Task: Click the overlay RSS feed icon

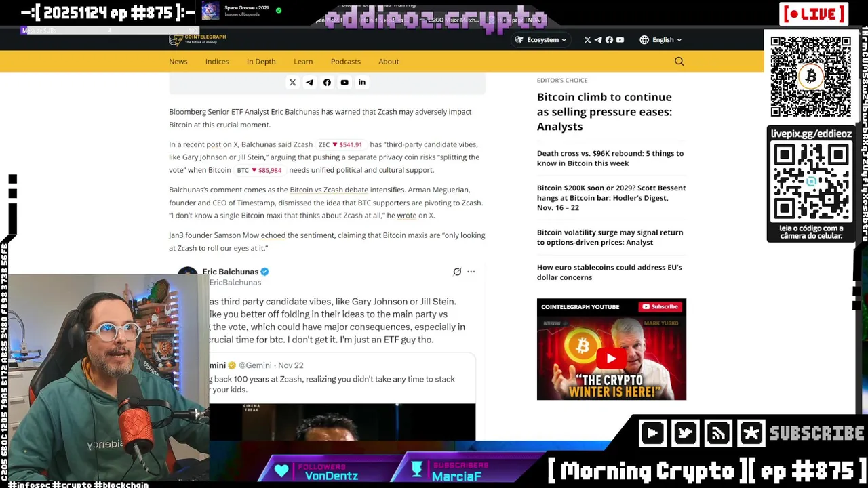Action: tap(718, 433)
